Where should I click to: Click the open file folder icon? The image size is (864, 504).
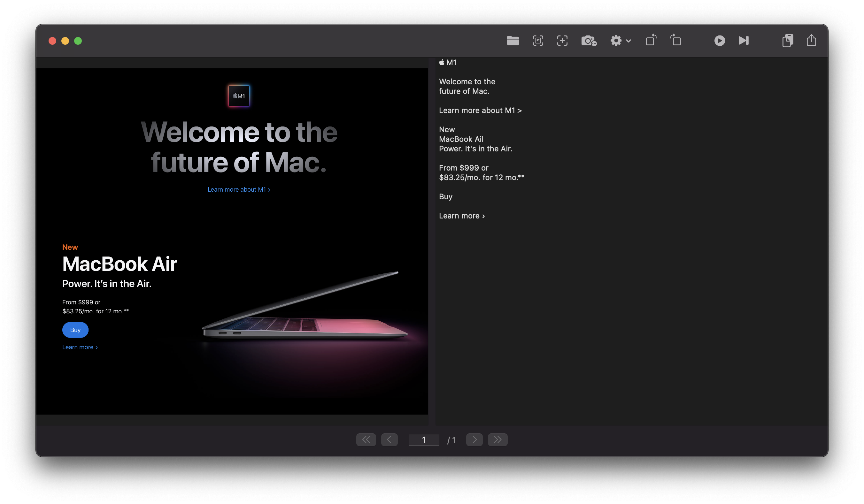click(x=513, y=40)
